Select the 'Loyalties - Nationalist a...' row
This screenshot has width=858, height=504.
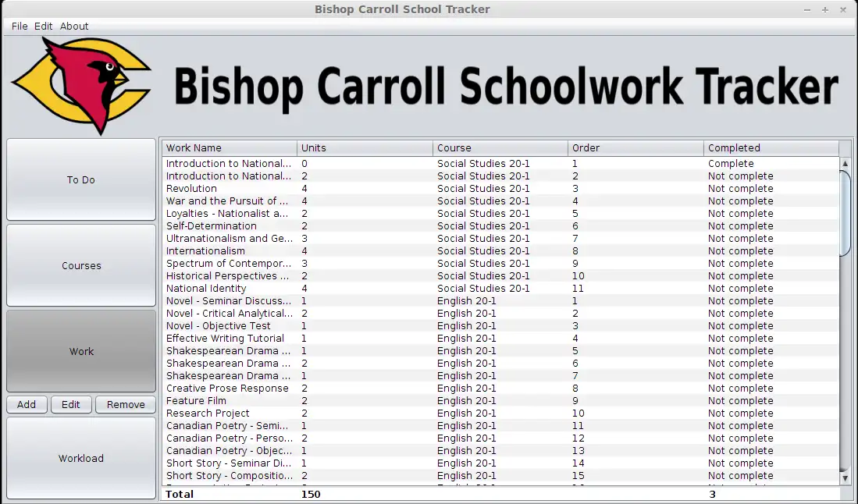coord(500,214)
